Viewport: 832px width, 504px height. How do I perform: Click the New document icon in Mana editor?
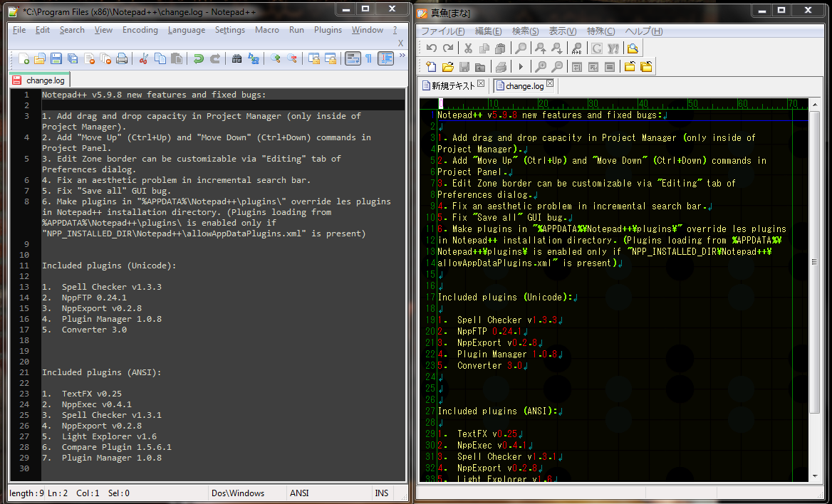432,66
